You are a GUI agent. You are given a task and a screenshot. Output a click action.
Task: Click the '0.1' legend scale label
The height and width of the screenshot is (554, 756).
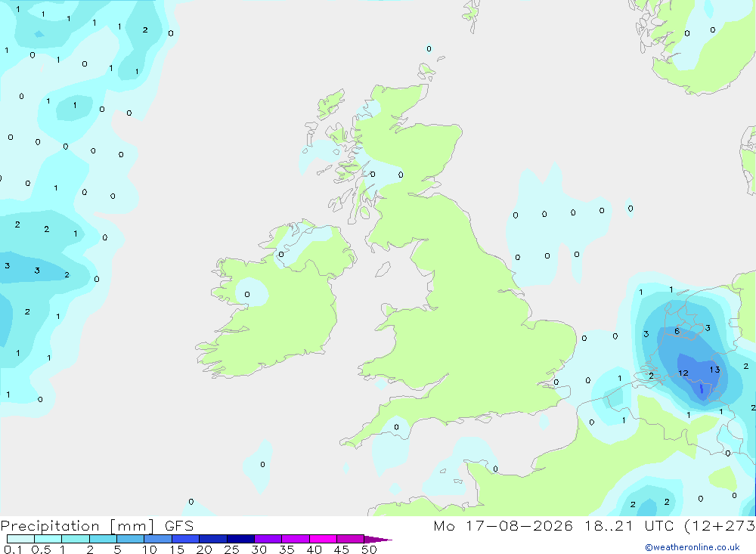point(13,549)
